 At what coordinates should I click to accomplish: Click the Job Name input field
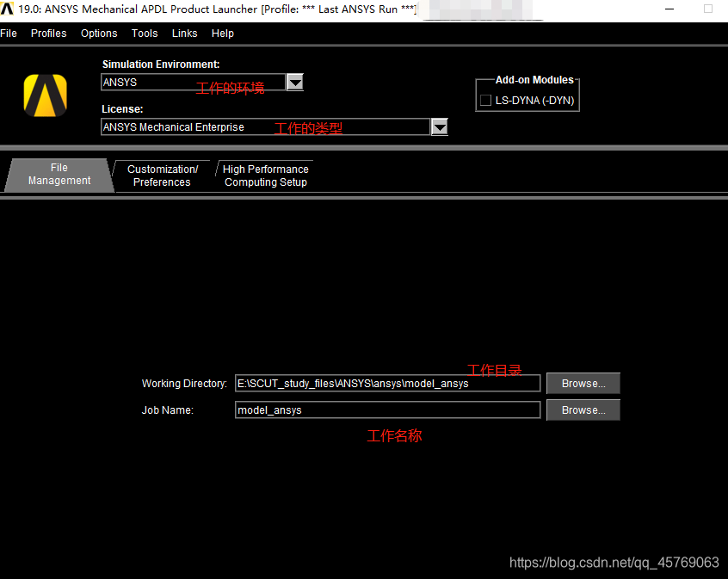(x=388, y=410)
